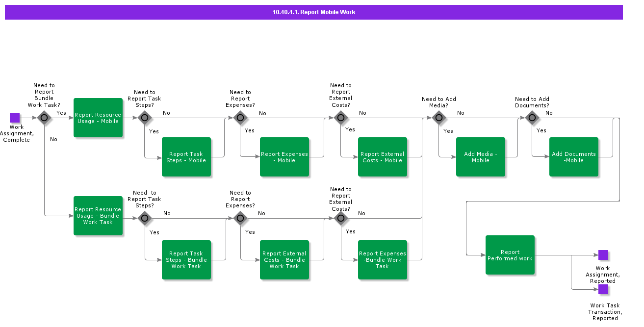Select the Report Expenses - Mobile process box
644x327 pixels.
click(284, 157)
